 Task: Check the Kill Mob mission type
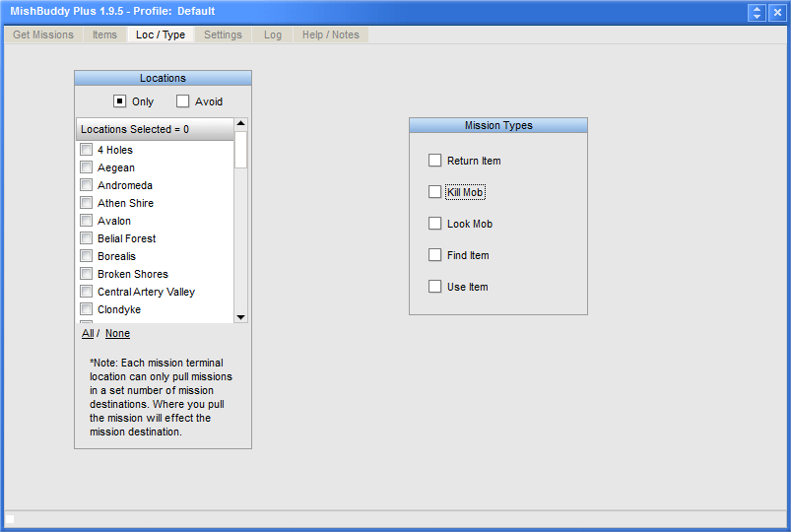435,192
